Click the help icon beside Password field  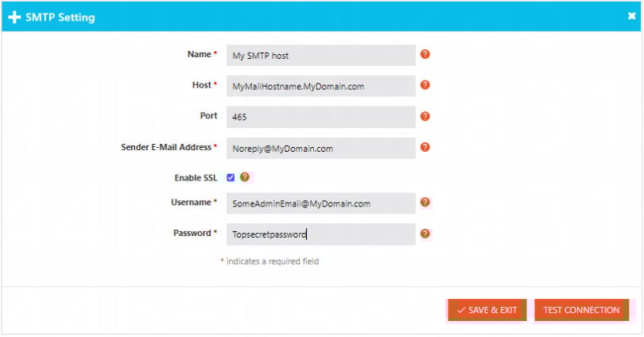coord(425,234)
